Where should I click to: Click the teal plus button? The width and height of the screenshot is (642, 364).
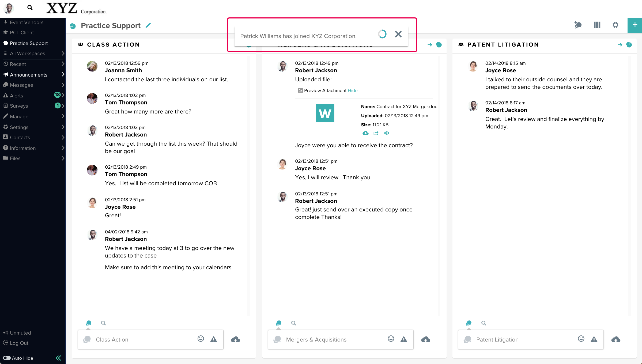635,25
